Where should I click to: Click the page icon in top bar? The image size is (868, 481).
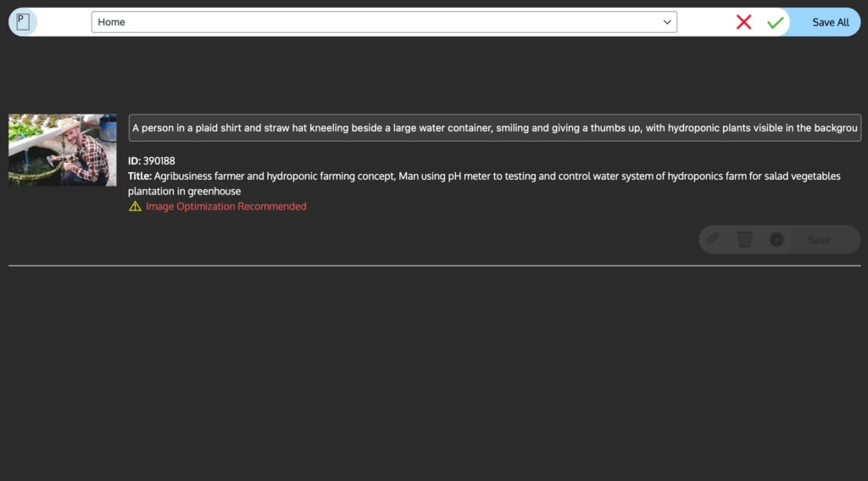tap(23, 22)
